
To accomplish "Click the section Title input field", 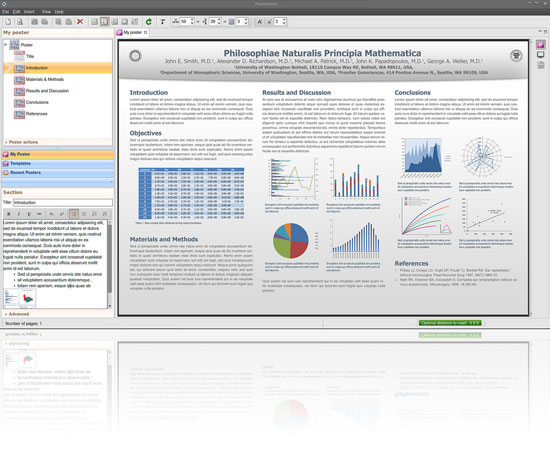I will tap(63, 202).
